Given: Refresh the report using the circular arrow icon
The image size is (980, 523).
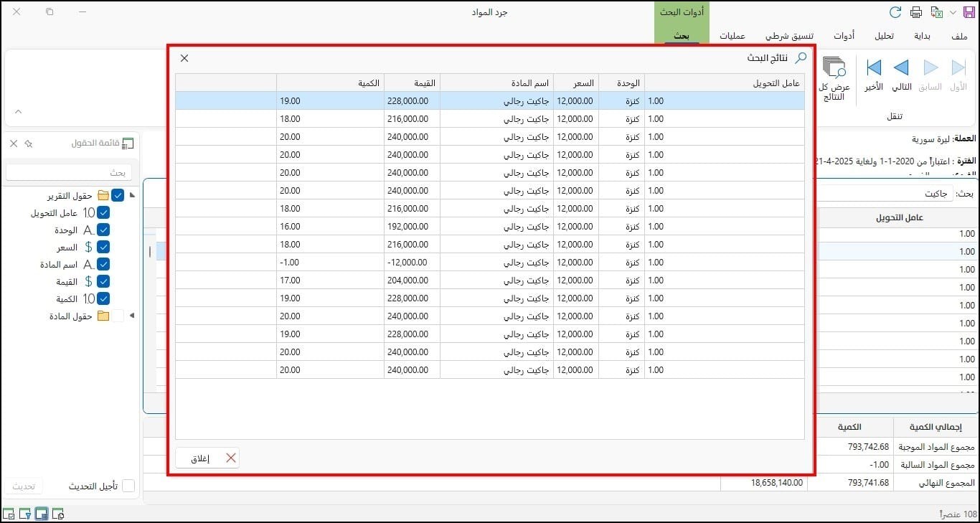Looking at the screenshot, I should 895,12.
